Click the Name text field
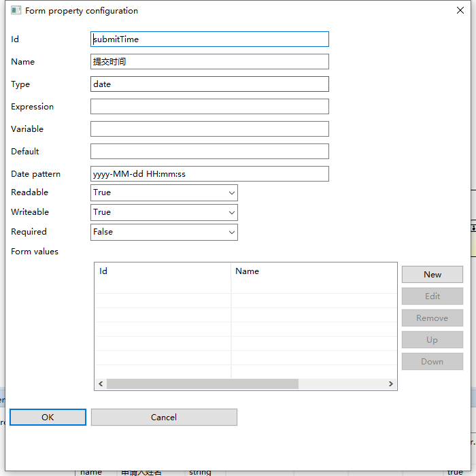This screenshot has height=476, width=476. click(209, 62)
